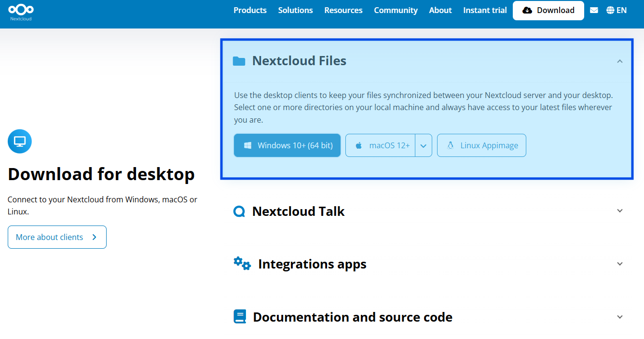Click the book icon for Documentation
The width and height of the screenshot is (644, 339).
[240, 316]
